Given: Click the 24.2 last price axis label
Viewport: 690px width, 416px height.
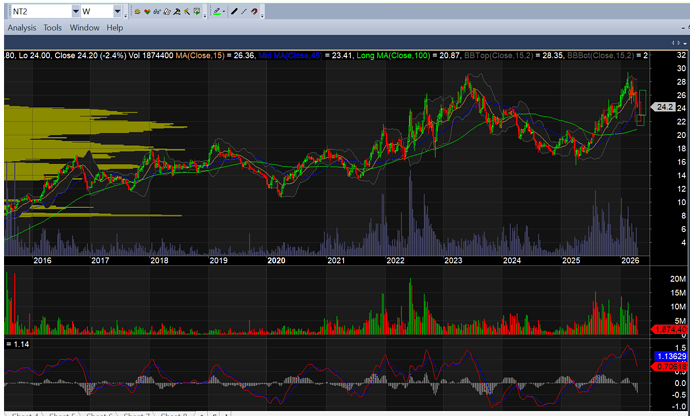Looking at the screenshot, I should tap(664, 107).
